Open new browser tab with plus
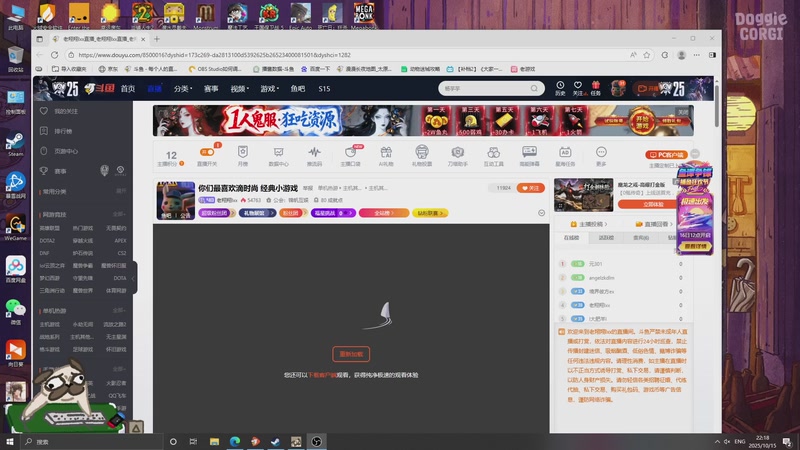This screenshot has width=800, height=450. [157, 39]
